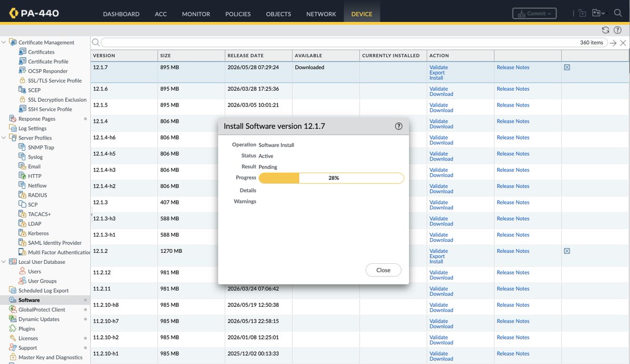
Task: Click SSL/TLS Service Profile lock icon
Action: 23,80
